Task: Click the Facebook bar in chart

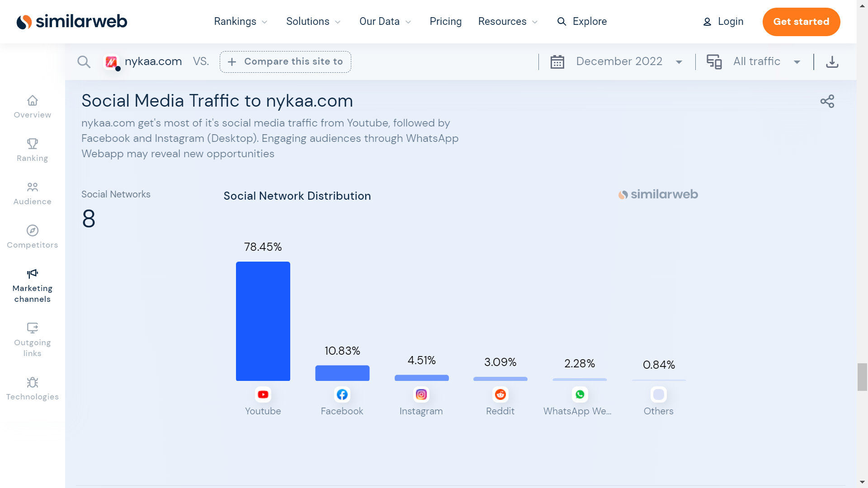Action: click(342, 373)
